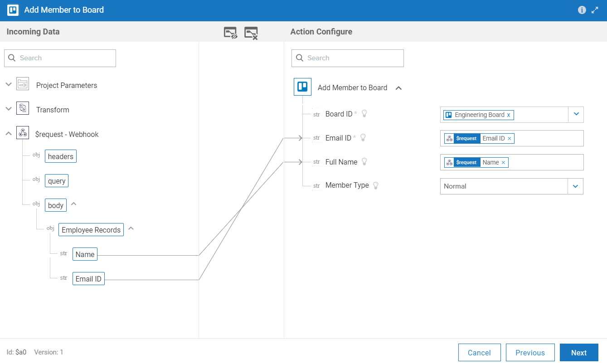Toggle hide-mapping-lines icon with eye
The image size is (607, 364).
[231, 33]
